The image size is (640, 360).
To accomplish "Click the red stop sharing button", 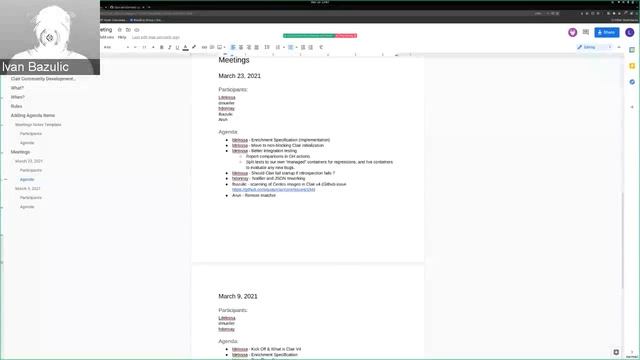I will point(346,36).
